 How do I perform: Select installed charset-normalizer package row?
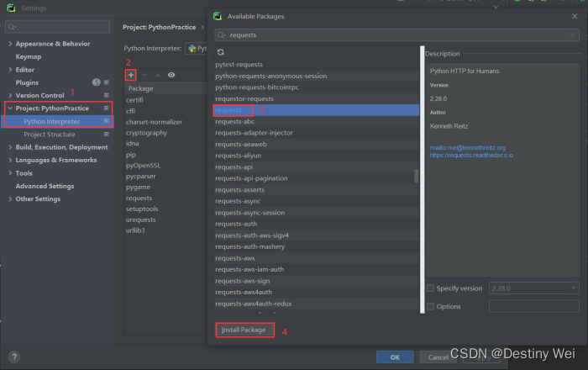165,122
